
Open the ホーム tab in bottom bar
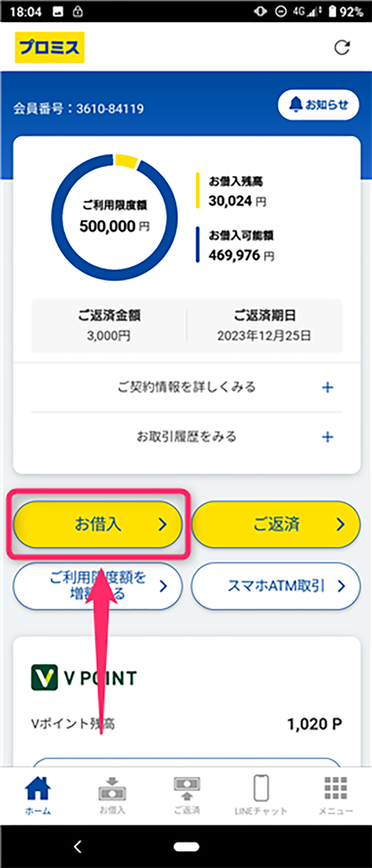point(38,795)
